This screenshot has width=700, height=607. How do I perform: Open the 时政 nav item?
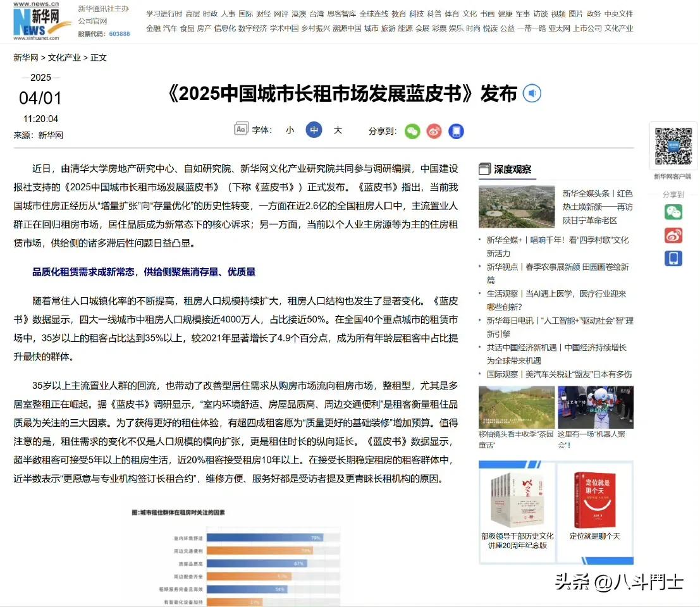pyautogui.click(x=211, y=14)
